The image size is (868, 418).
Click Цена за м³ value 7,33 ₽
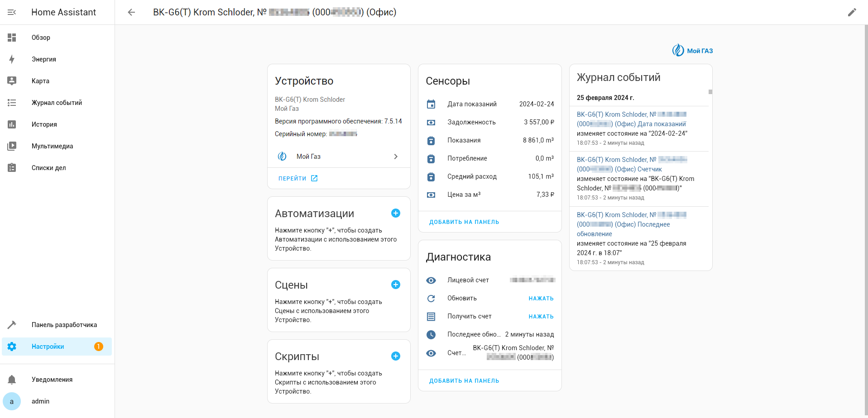click(545, 195)
